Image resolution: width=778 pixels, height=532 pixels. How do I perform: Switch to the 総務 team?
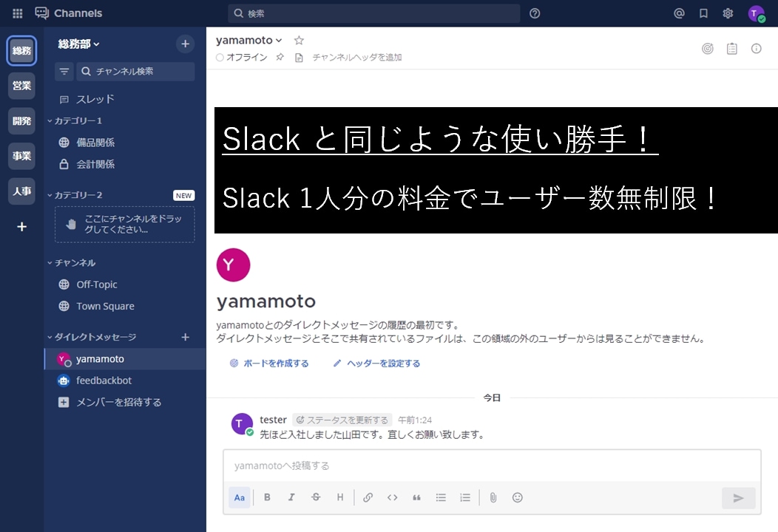point(22,50)
